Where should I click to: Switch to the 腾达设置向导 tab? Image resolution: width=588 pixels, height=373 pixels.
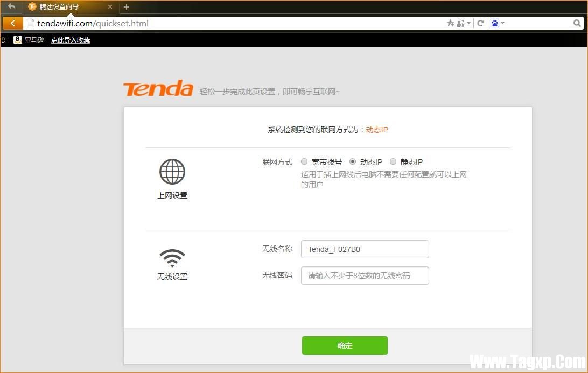[x=70, y=7]
